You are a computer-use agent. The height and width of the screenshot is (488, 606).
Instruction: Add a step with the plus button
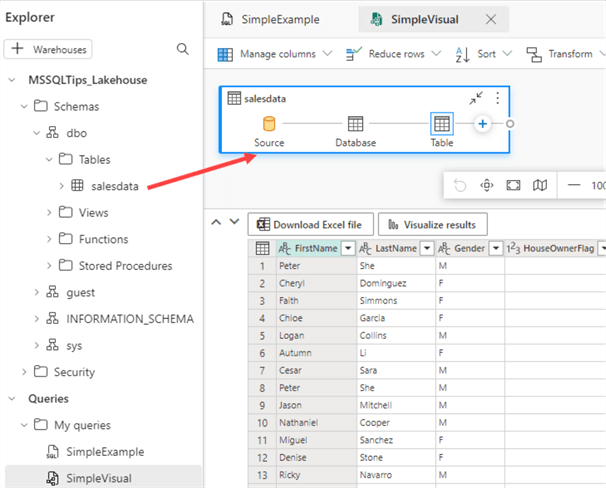point(482,124)
